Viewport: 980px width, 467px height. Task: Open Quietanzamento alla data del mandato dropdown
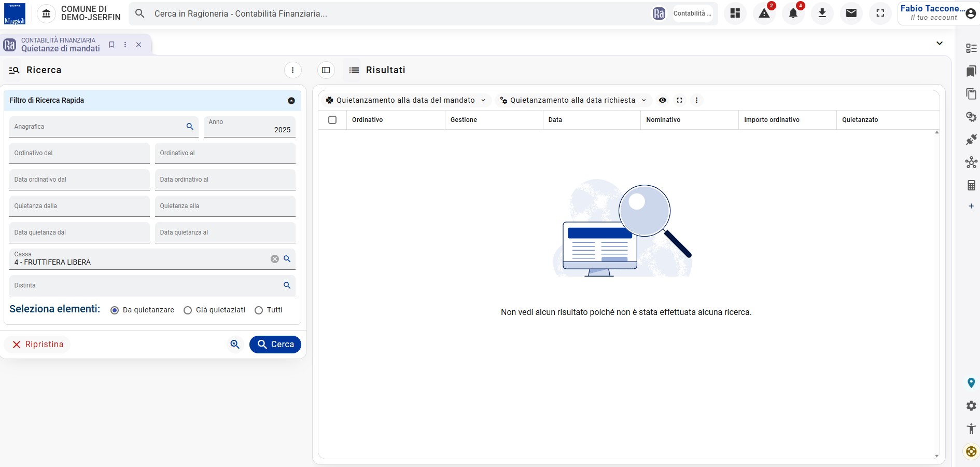(x=406, y=100)
